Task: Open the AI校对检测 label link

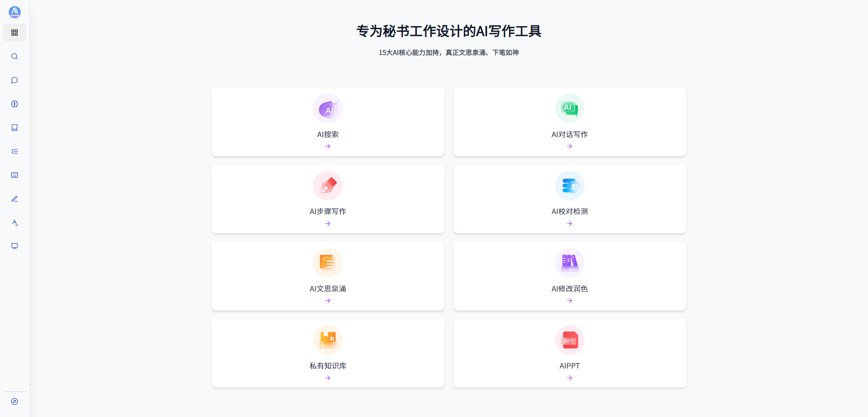Action: pyautogui.click(x=570, y=211)
